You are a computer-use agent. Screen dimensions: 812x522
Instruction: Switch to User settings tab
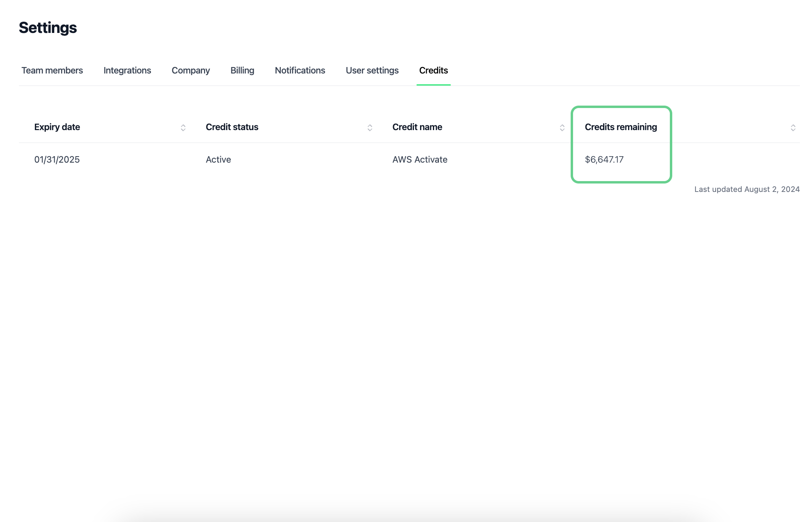(x=372, y=70)
